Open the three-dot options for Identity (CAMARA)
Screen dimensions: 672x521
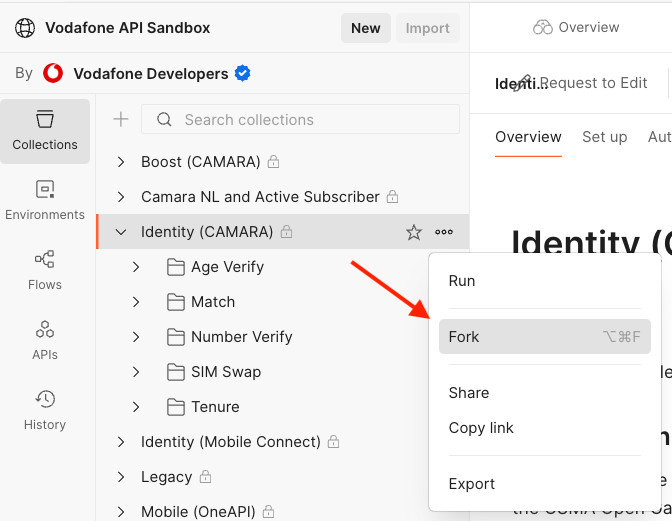coord(444,232)
